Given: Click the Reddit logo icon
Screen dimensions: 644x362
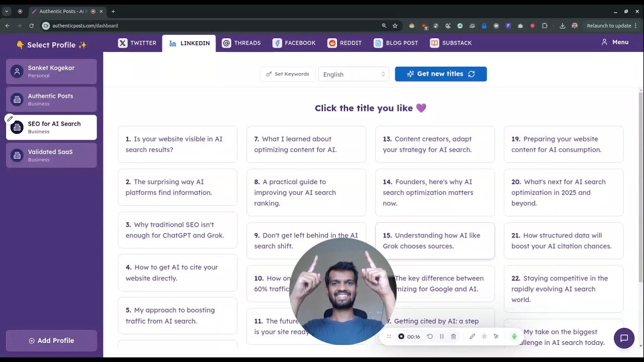Looking at the screenshot, I should 332,43.
